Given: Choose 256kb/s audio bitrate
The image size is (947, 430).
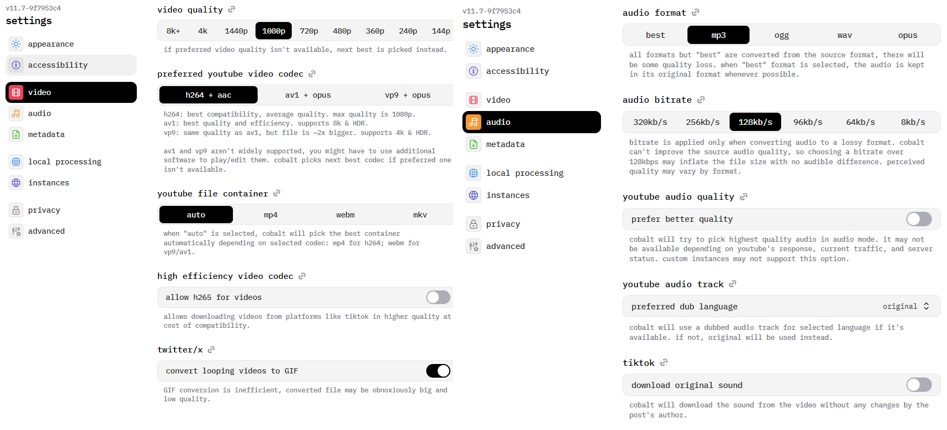Looking at the screenshot, I should (x=703, y=122).
